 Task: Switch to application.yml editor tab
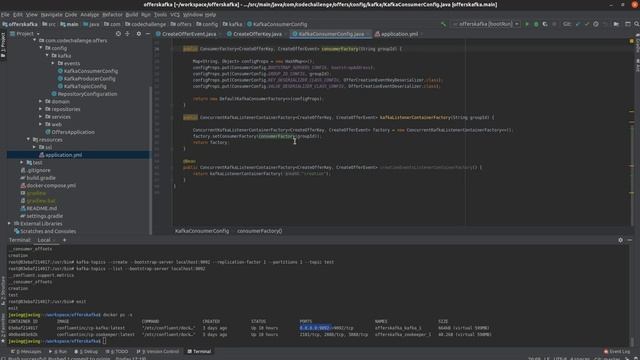(397, 34)
